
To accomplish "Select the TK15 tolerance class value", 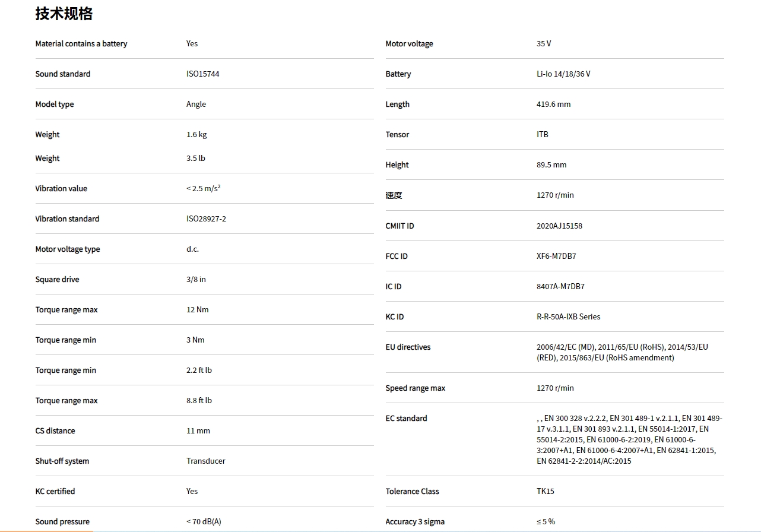I will [545, 492].
